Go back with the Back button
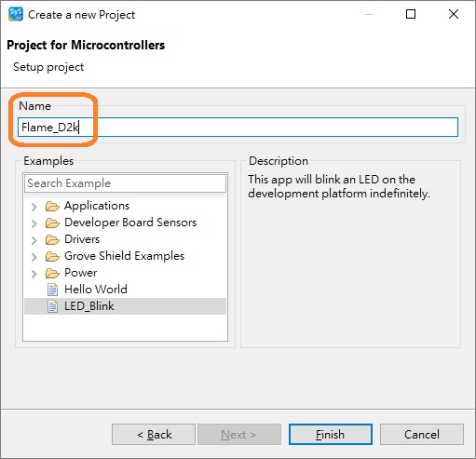The image size is (476, 459). (x=154, y=434)
